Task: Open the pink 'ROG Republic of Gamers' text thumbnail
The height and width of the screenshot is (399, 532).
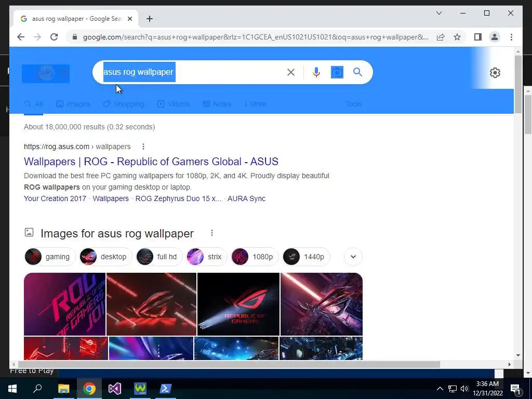Action: (64, 304)
